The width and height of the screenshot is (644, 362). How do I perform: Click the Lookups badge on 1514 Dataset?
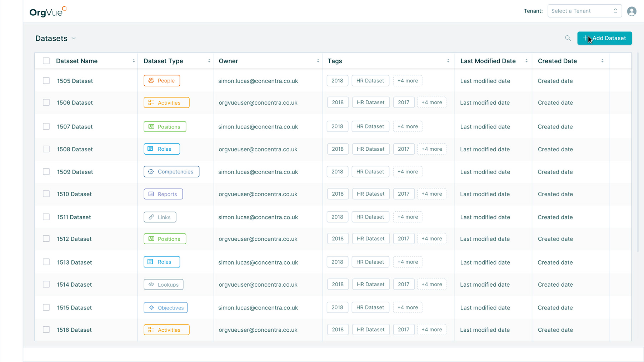164,285
